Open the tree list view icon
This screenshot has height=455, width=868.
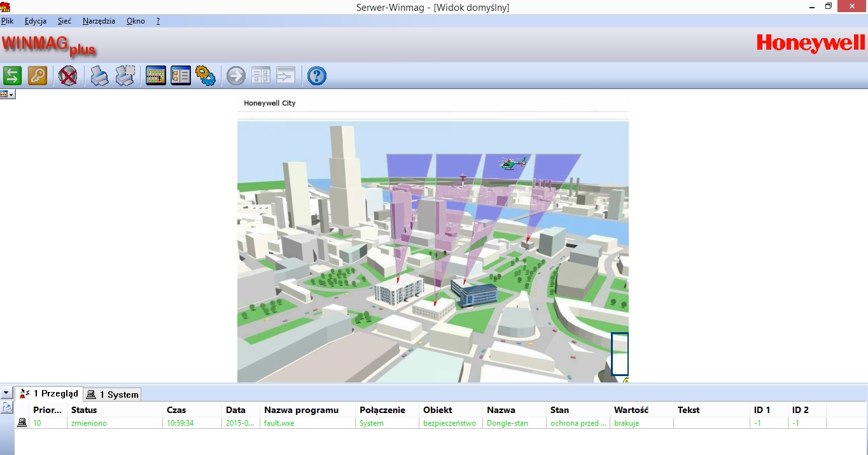[x=181, y=76]
